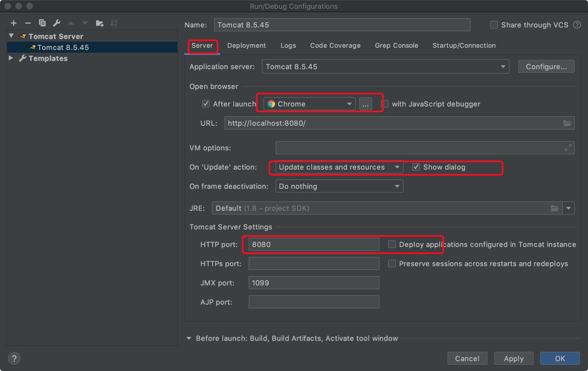
Task: Remove the configuration with the minus icon
Action: tap(28, 23)
